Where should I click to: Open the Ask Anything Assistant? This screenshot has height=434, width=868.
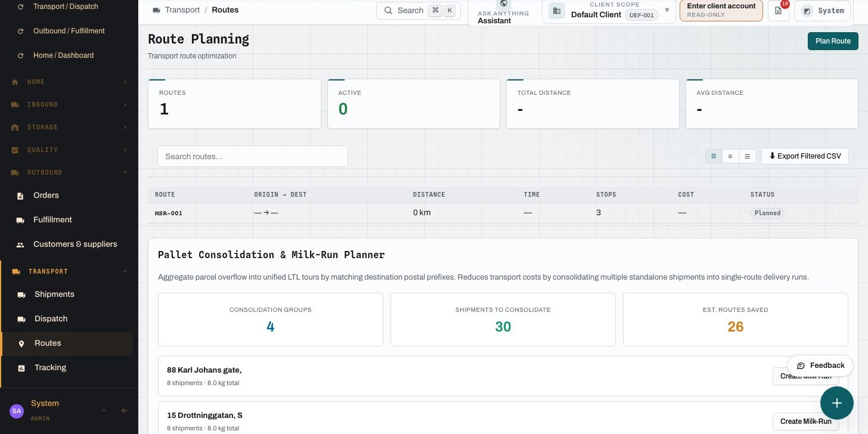point(503,12)
